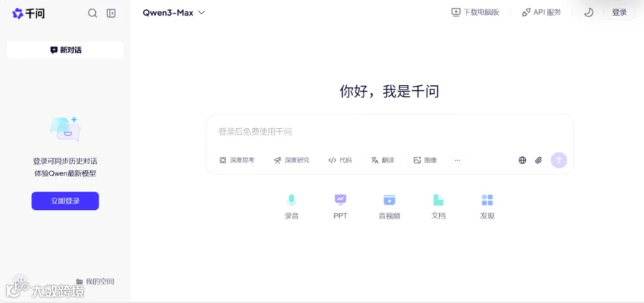Collapse the sidebar with panel icon
The height and width of the screenshot is (303, 644).
(111, 13)
